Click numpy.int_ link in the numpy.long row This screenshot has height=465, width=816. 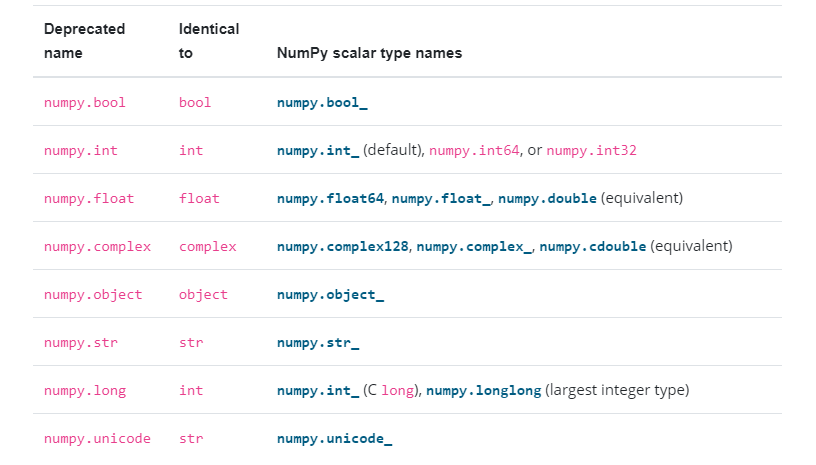click(318, 391)
